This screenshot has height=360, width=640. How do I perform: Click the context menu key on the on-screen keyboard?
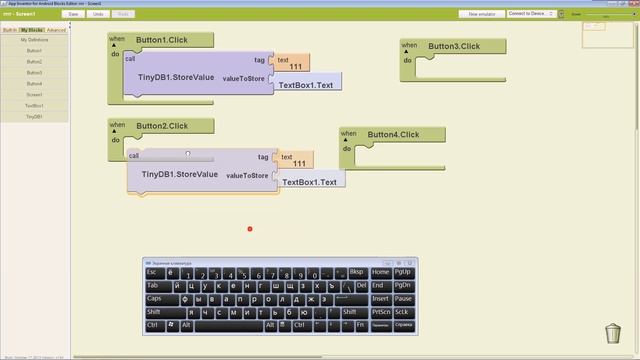click(x=284, y=326)
